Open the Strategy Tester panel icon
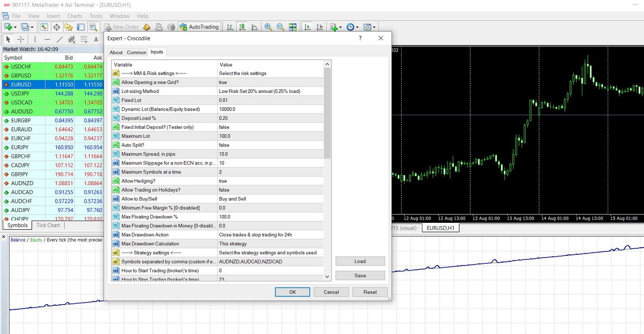The width and height of the screenshot is (644, 334). [x=93, y=27]
